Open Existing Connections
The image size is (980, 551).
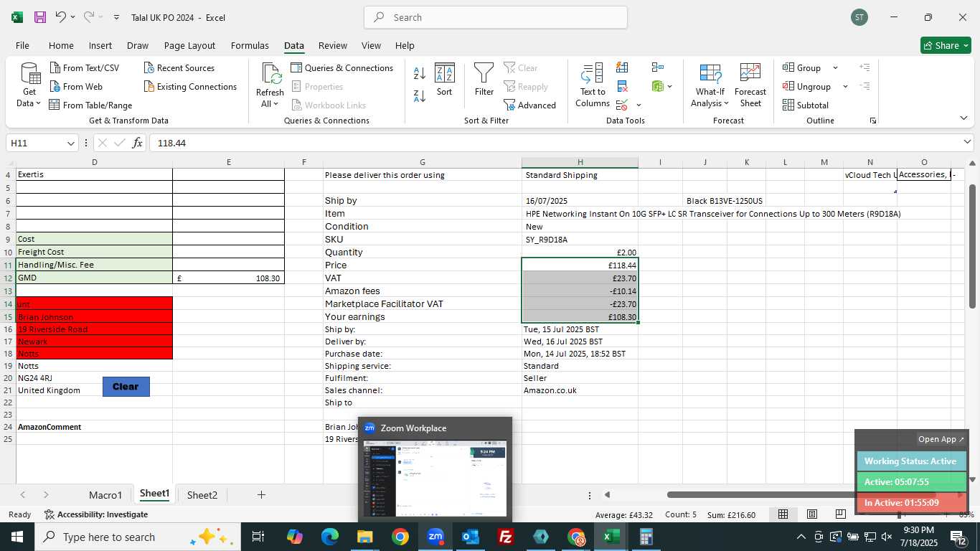tap(190, 86)
